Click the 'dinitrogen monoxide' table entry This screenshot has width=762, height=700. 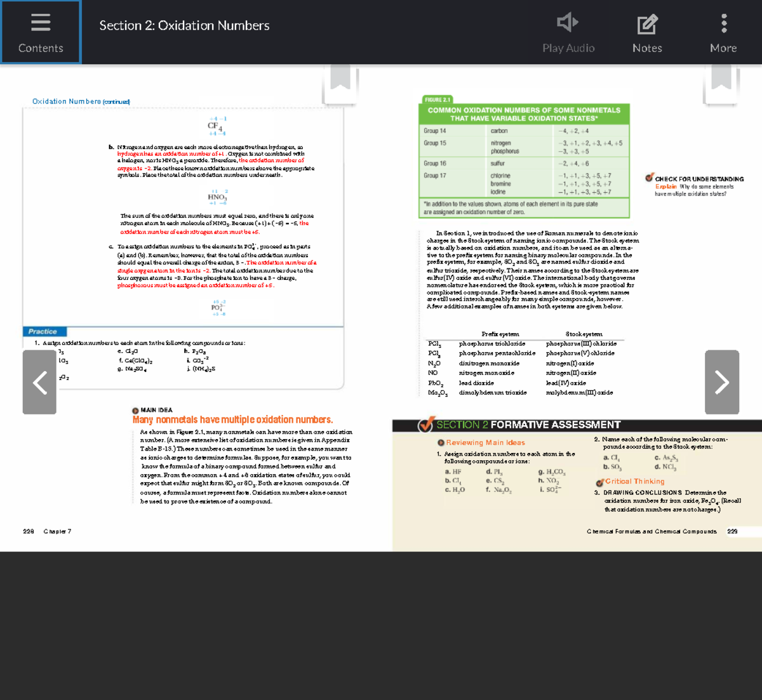tap(489, 364)
